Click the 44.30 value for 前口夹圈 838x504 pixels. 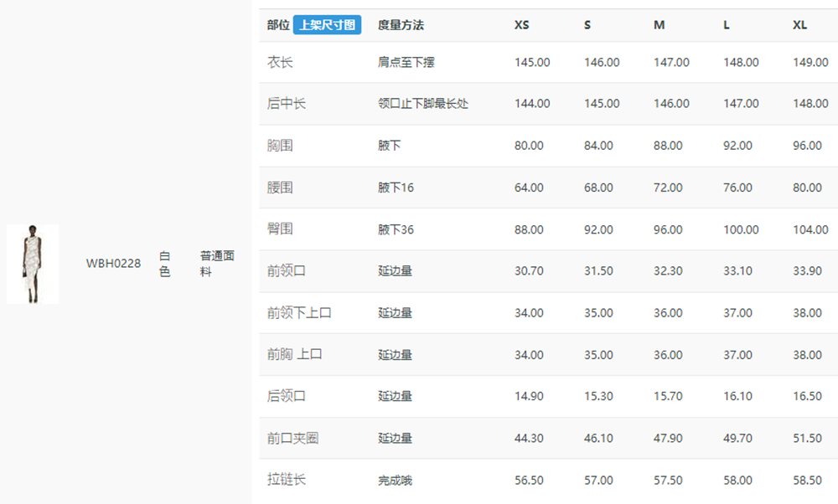click(x=529, y=439)
